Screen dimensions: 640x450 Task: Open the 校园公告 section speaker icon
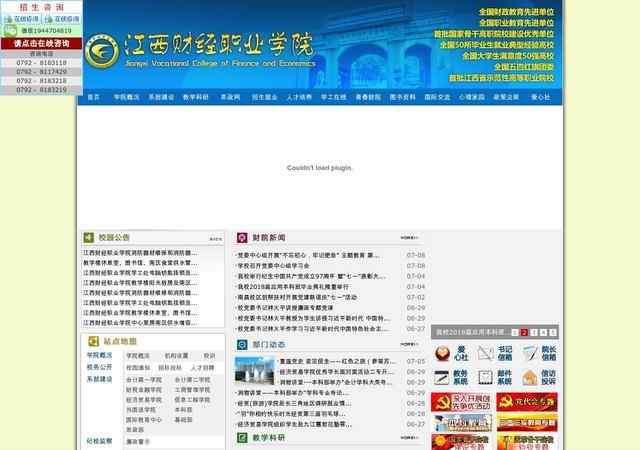[89, 237]
